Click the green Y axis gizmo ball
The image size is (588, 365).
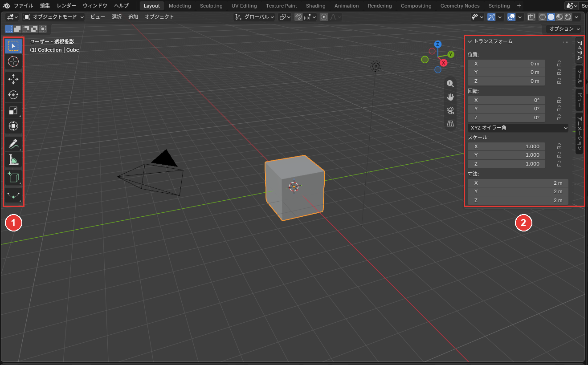click(x=451, y=54)
